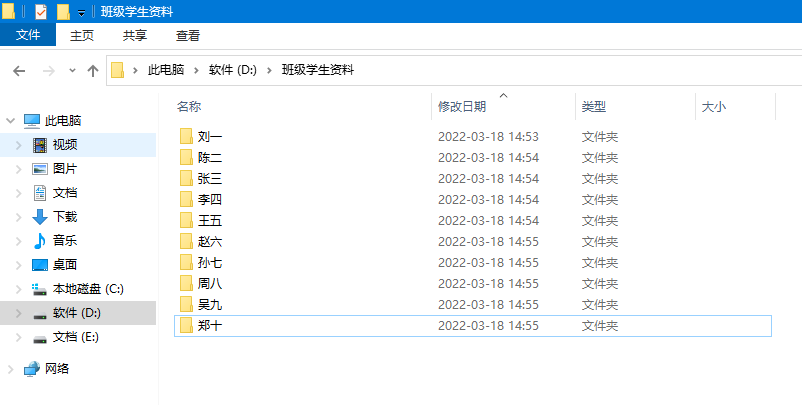Click the 音乐 music note icon

coord(40,241)
